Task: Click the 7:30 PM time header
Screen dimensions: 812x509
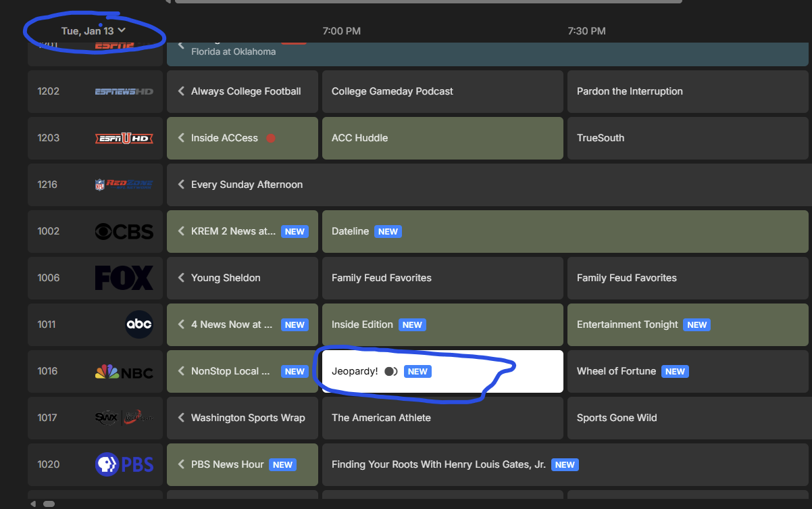Action: [587, 31]
